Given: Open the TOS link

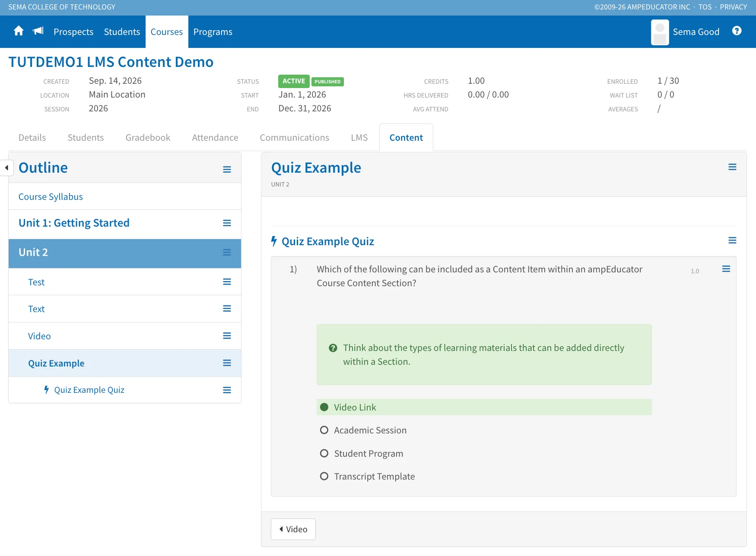Looking at the screenshot, I should coord(705,7).
